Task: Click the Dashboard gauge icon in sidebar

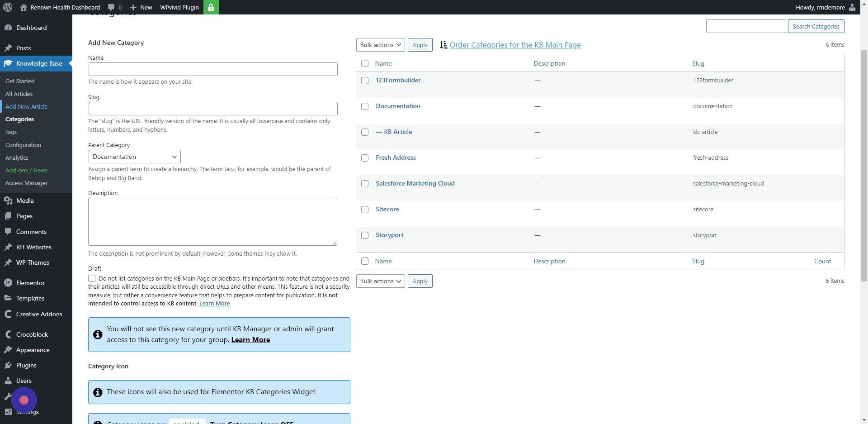Action: [8, 28]
